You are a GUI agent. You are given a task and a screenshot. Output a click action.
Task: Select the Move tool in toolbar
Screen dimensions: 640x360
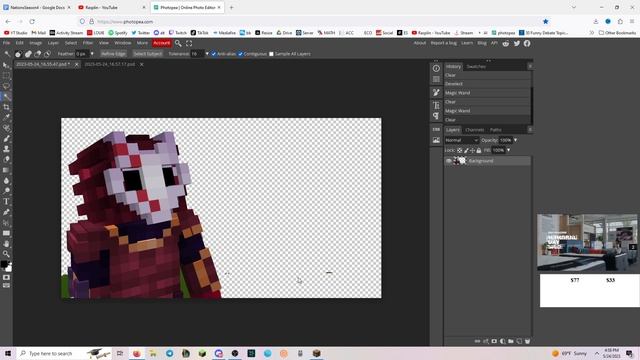point(6,65)
